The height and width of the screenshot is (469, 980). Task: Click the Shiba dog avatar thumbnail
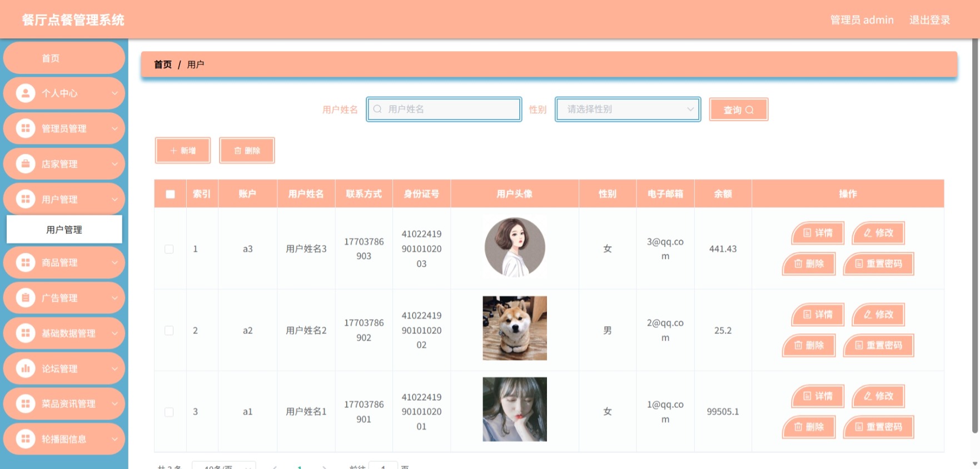pyautogui.click(x=515, y=328)
